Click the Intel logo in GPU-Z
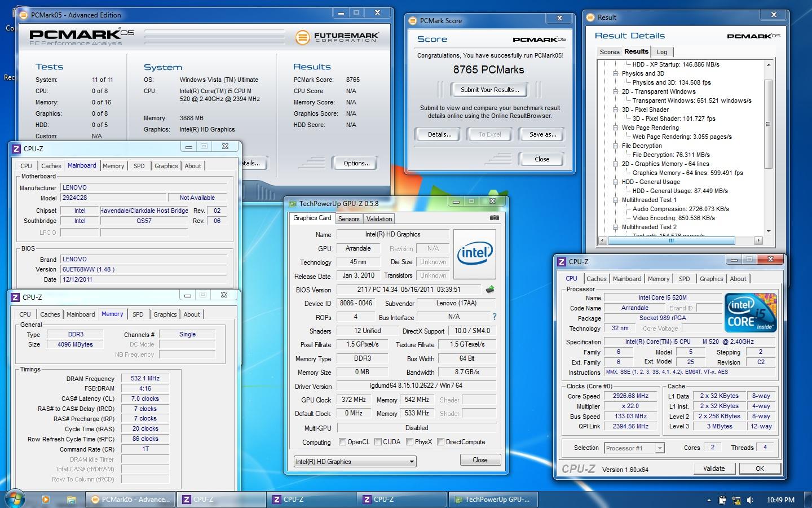This screenshot has height=508, width=812. coord(475,254)
